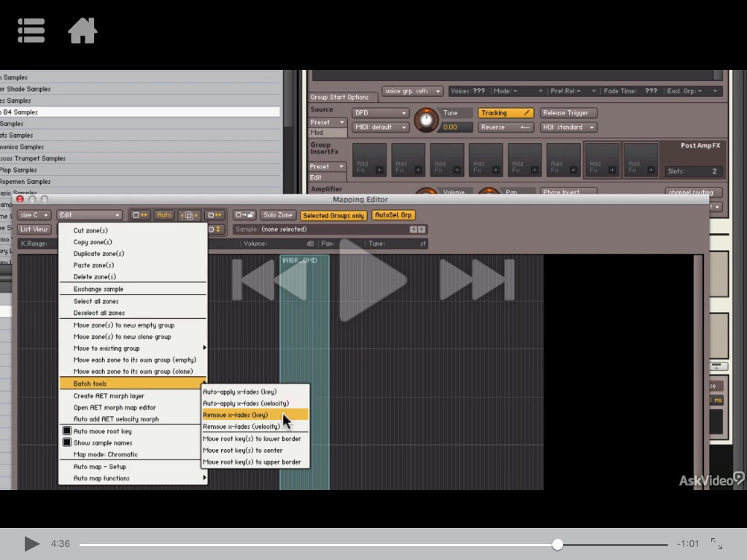747x560 pixels.
Task: Disable the Tracking toggle button
Action: (x=506, y=113)
